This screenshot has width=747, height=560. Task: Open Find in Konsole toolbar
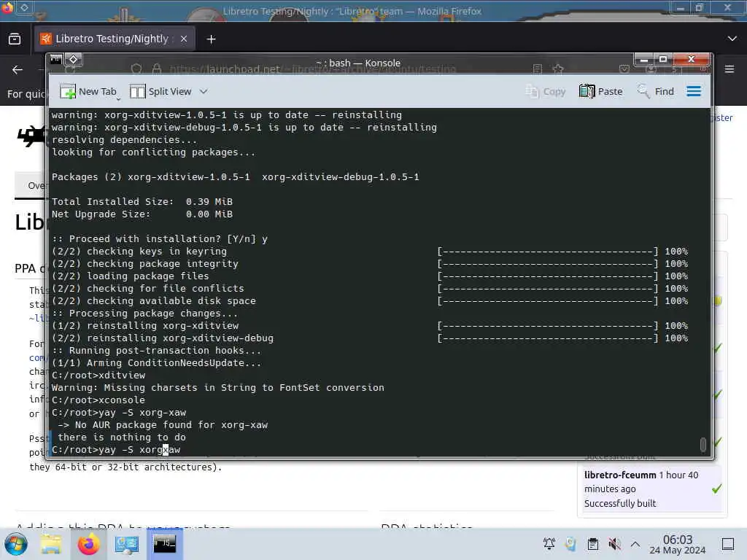[x=656, y=91]
